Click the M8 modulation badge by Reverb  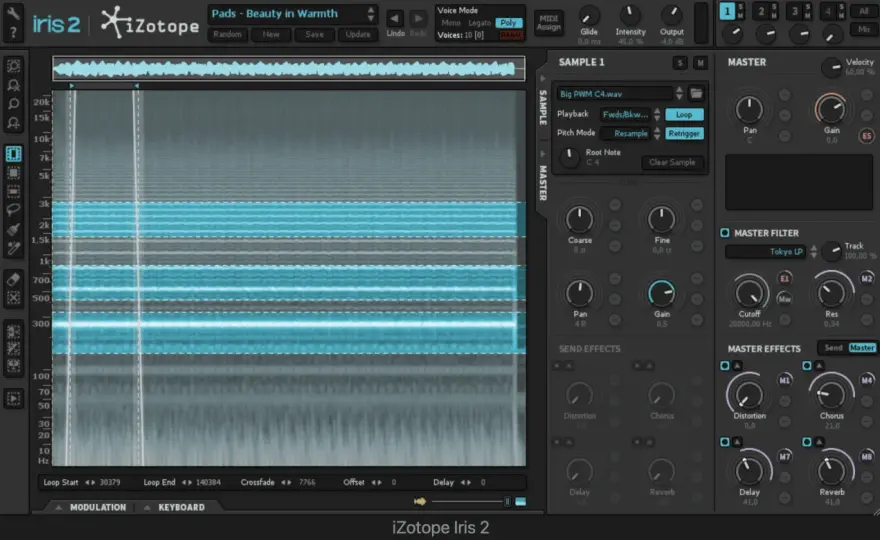click(x=867, y=457)
